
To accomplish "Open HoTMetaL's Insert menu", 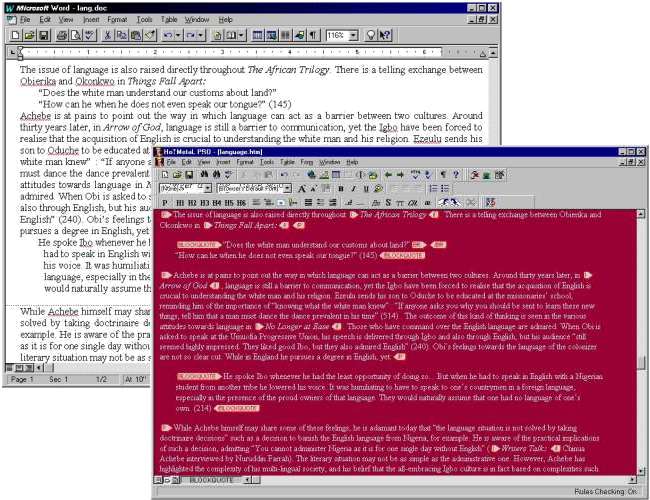I will click(x=223, y=162).
